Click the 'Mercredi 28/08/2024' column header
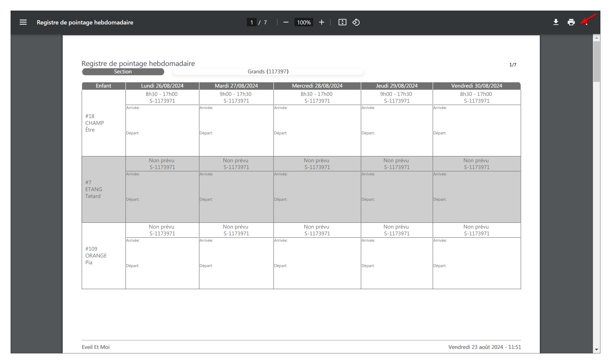The height and width of the screenshot is (364, 611). (x=317, y=86)
